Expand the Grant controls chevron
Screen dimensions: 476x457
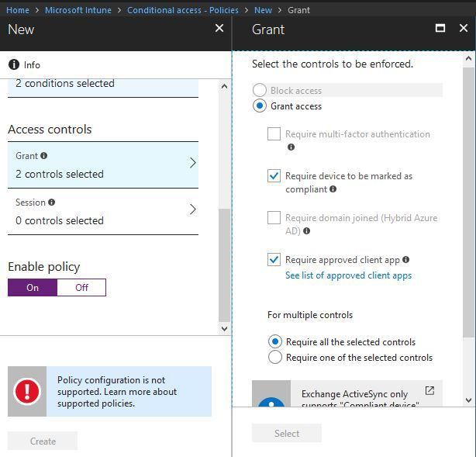pyautogui.click(x=193, y=163)
